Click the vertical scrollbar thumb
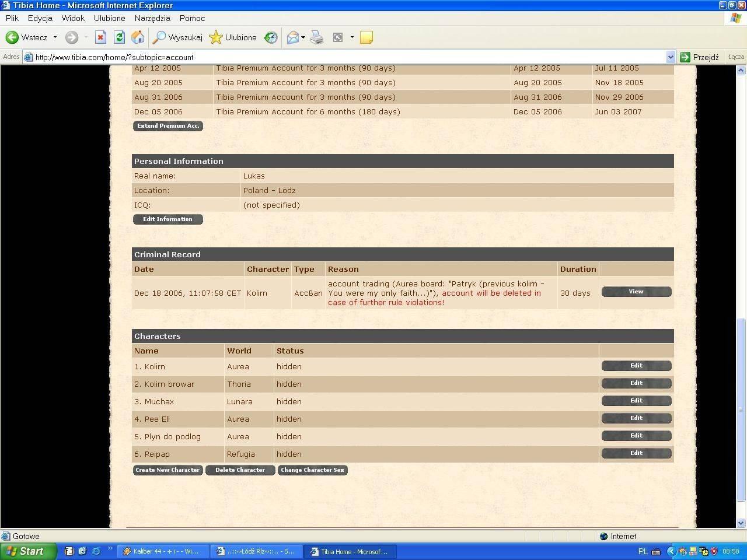This screenshot has height=560, width=747. click(x=741, y=409)
